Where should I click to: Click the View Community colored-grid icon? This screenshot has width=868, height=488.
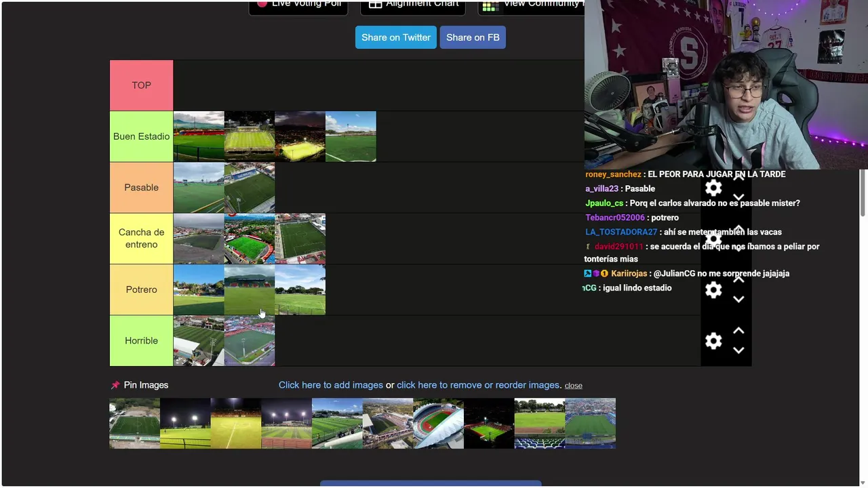point(490,5)
